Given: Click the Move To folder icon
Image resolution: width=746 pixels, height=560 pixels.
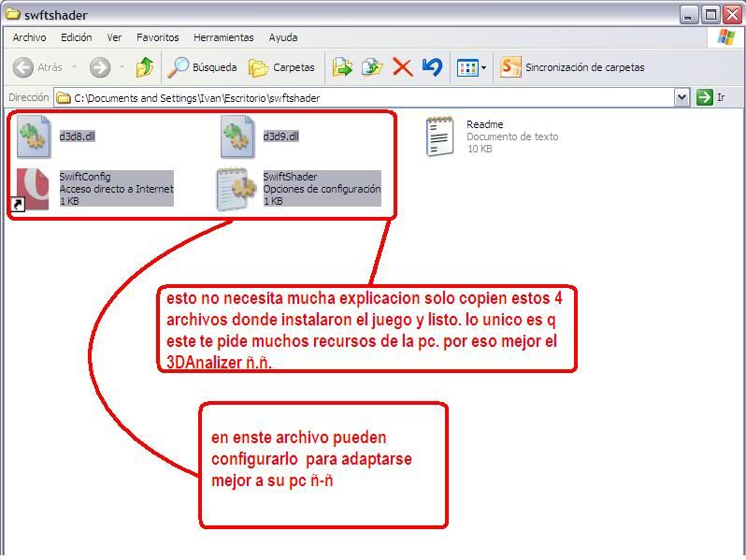Looking at the screenshot, I should tap(342, 67).
